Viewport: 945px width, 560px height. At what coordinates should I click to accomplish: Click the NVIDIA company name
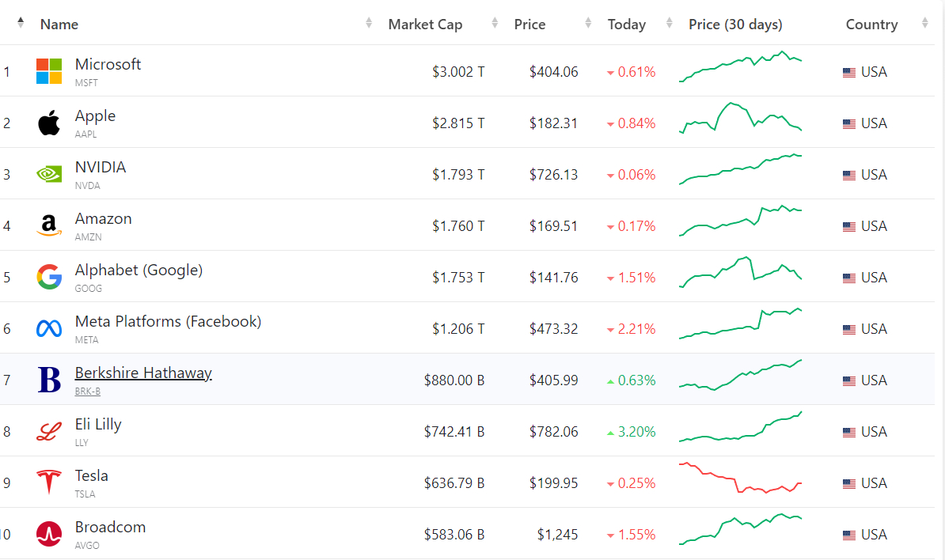click(100, 168)
